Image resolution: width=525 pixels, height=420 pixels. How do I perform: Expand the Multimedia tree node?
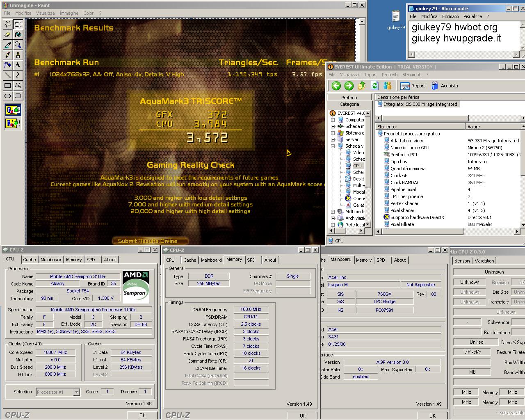click(x=333, y=212)
